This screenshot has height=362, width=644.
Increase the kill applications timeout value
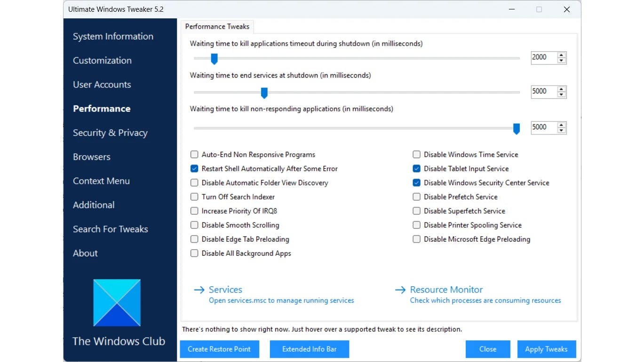click(x=561, y=55)
